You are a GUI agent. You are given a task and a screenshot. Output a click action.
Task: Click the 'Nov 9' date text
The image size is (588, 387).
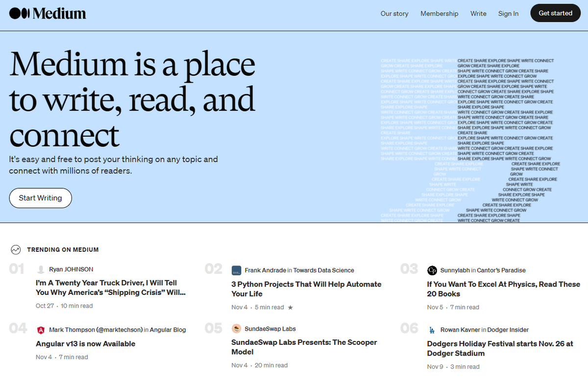click(435, 367)
